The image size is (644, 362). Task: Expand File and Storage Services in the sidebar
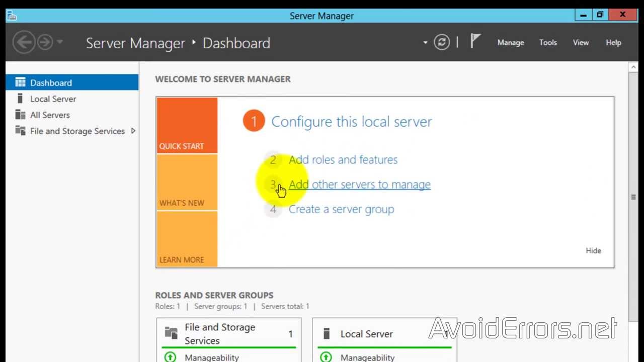133,131
